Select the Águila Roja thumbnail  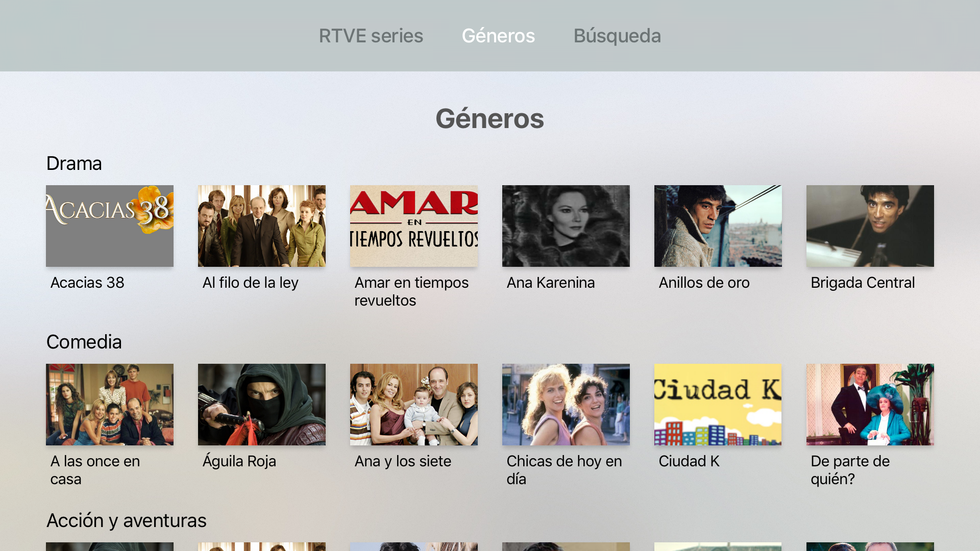262,405
